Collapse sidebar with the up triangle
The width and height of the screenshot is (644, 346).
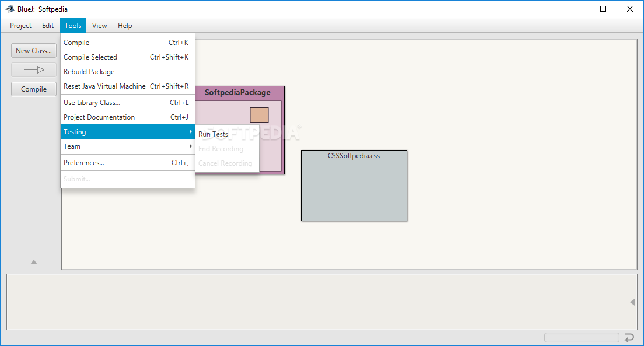pyautogui.click(x=34, y=262)
